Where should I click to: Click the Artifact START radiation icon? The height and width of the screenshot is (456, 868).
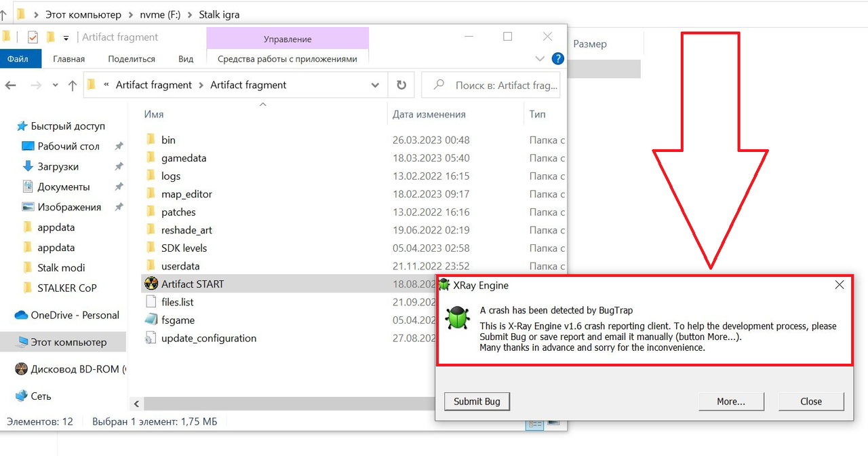click(x=151, y=284)
